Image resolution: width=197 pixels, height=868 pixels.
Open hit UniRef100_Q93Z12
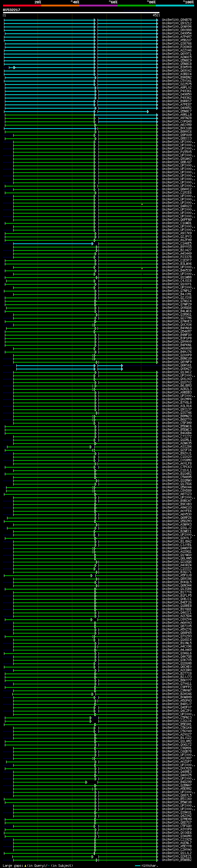pos(177,23)
